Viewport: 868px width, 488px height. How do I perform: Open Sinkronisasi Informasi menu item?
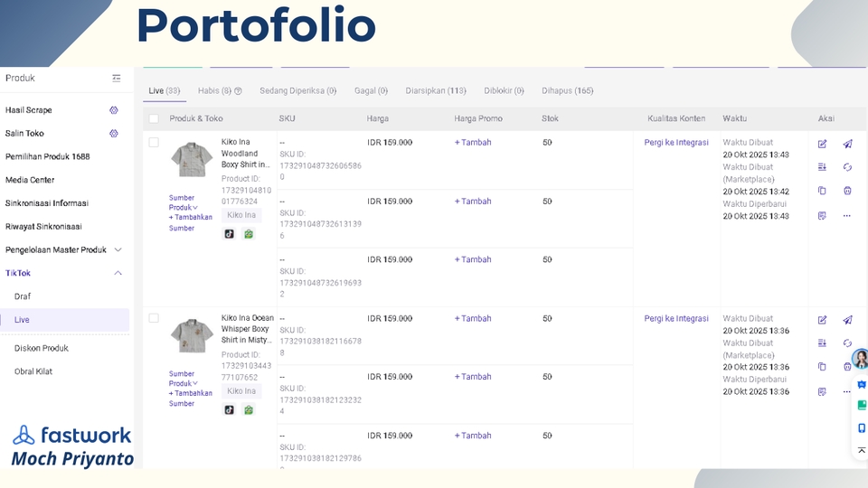point(46,203)
